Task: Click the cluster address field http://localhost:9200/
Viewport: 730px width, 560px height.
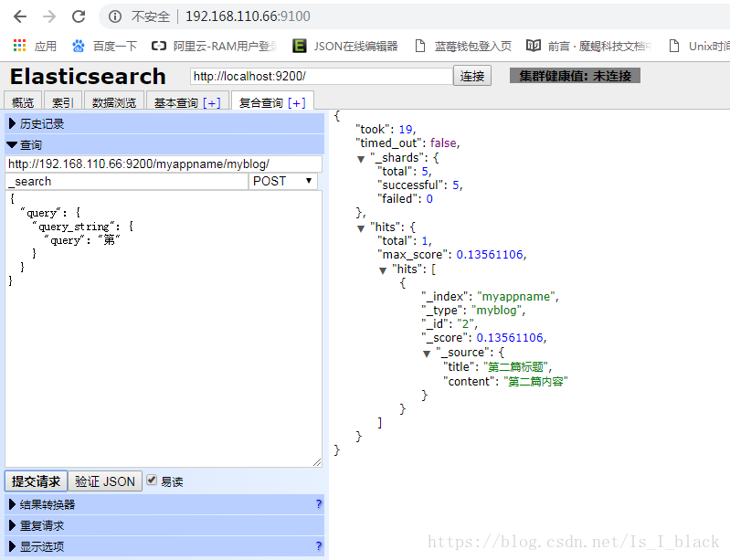Action: click(x=322, y=76)
